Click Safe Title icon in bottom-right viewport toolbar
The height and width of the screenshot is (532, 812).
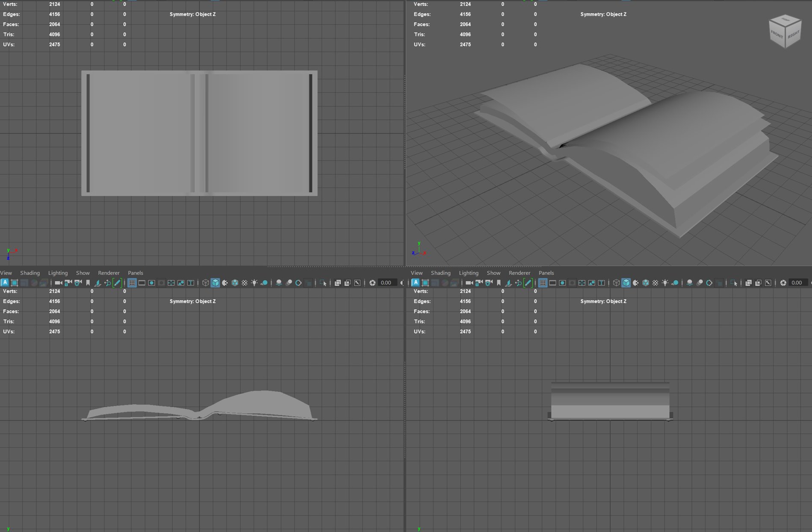point(602,283)
